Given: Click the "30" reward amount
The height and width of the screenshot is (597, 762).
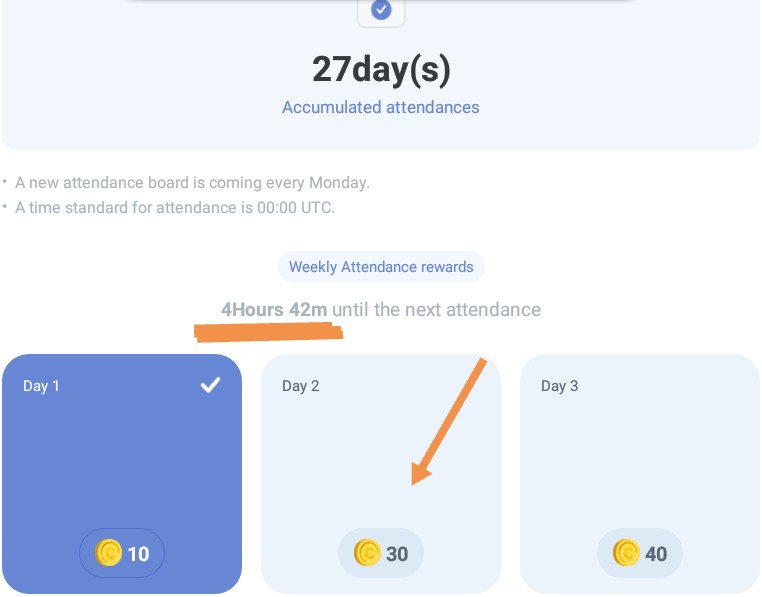Looking at the screenshot, I should pyautogui.click(x=397, y=553).
